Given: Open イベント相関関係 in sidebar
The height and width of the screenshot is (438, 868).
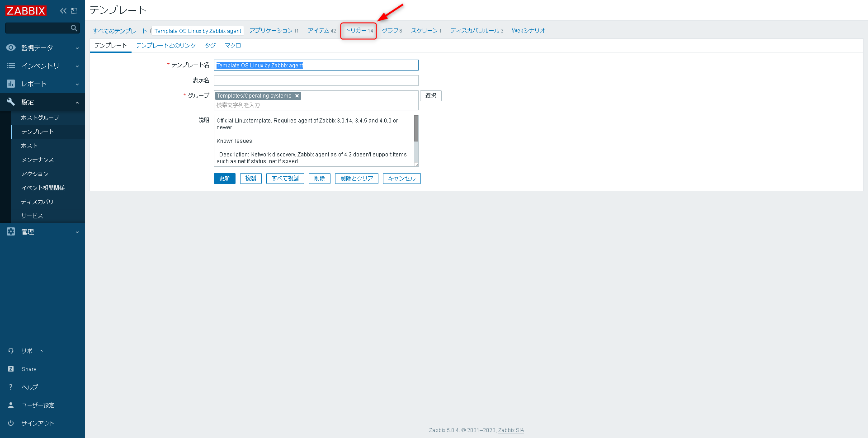Looking at the screenshot, I should pyautogui.click(x=47, y=188).
